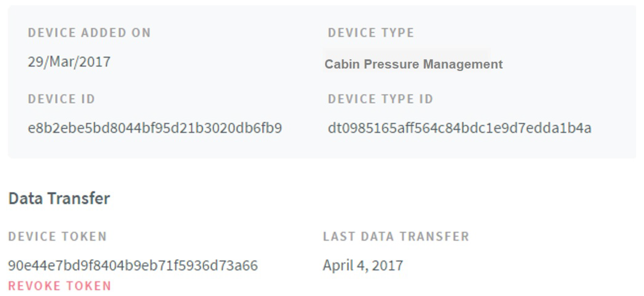This screenshot has height=296, width=644.
Task: Click the April 4, 2017 transfer date
Action: [x=363, y=265]
